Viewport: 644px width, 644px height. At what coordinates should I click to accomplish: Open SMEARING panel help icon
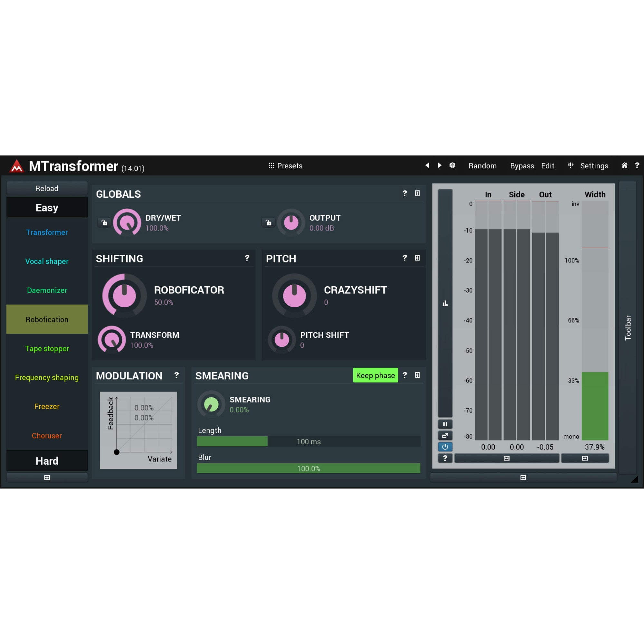(405, 375)
